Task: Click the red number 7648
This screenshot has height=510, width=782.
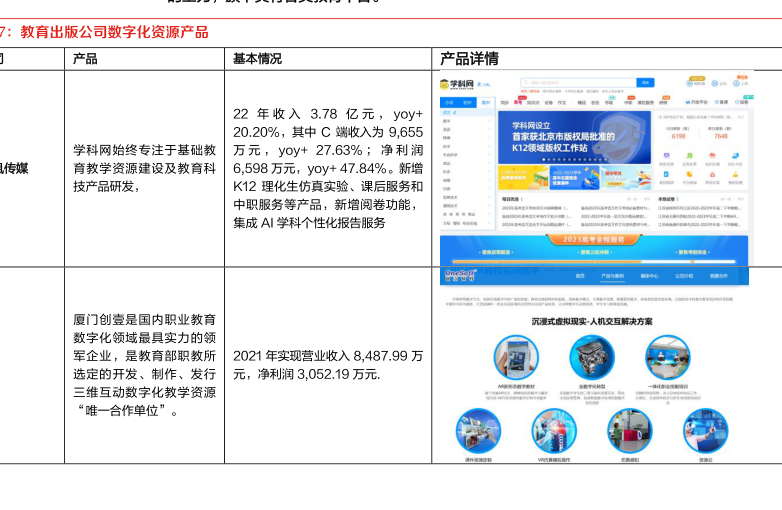Action: click(721, 136)
